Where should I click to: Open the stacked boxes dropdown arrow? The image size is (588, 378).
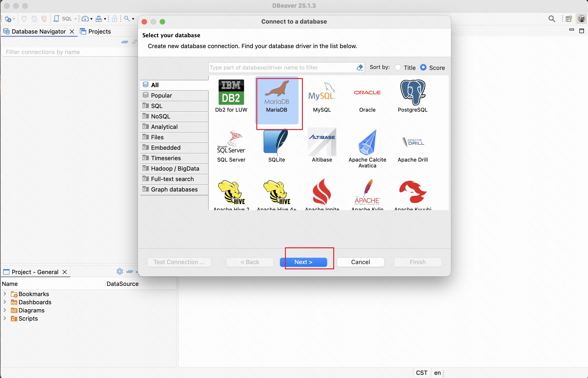tap(105, 19)
